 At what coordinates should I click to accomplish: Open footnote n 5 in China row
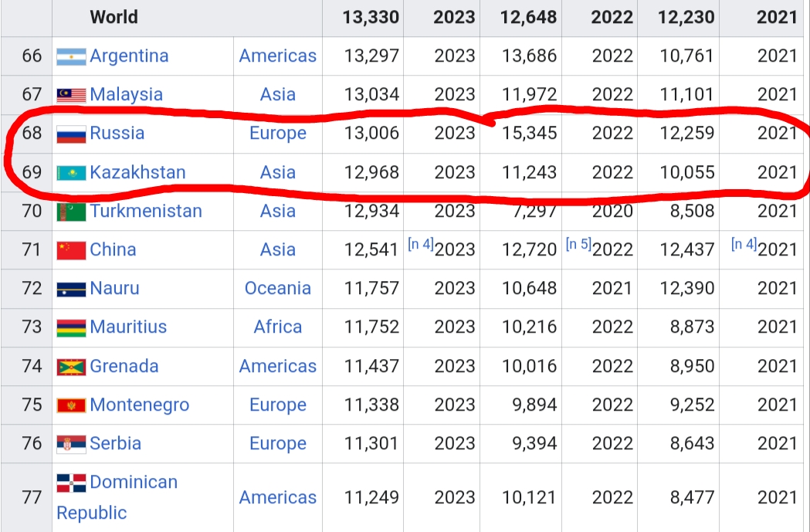pos(578,245)
